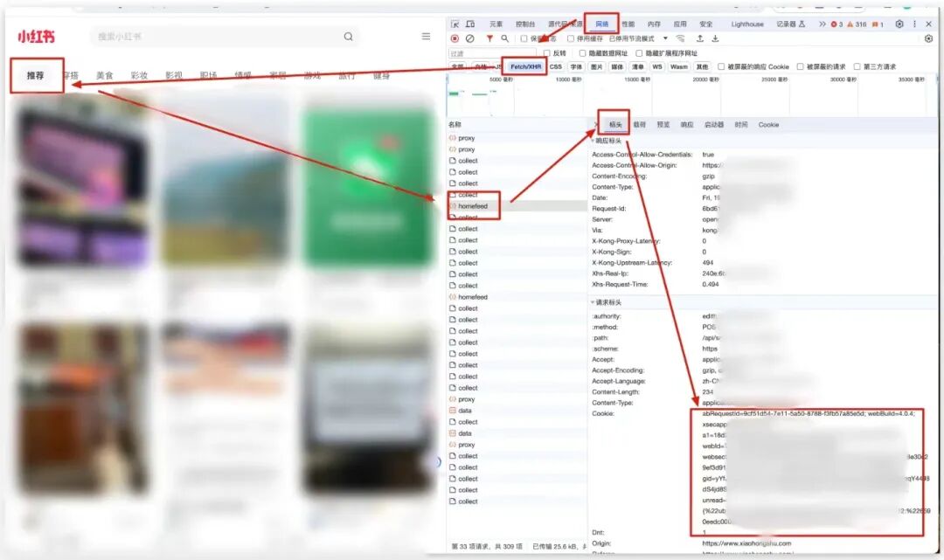Clear the network log
The height and width of the screenshot is (560, 944).
click(x=470, y=38)
